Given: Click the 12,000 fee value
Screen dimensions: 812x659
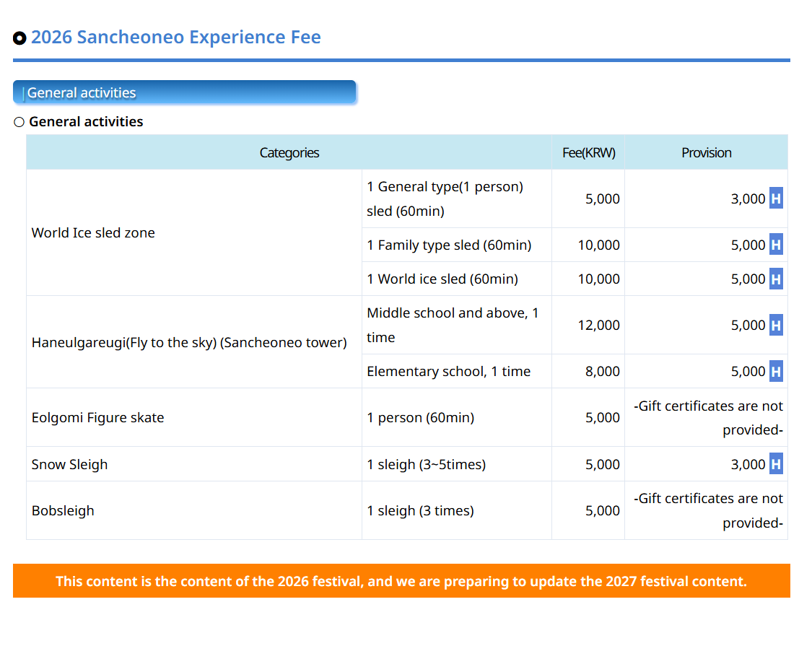Looking at the screenshot, I should [x=598, y=325].
